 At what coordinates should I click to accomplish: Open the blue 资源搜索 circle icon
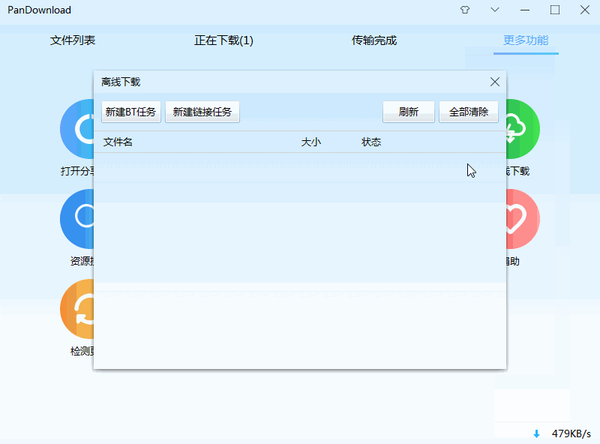[77, 219]
